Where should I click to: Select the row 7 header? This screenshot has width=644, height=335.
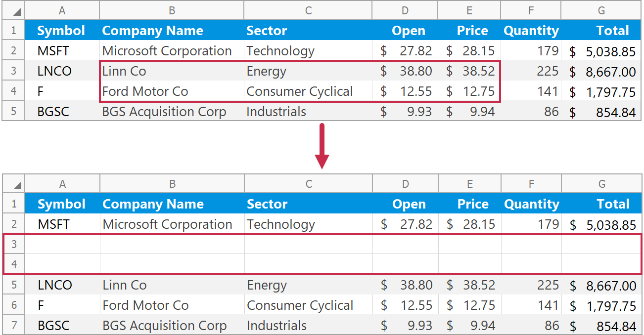[14, 326]
